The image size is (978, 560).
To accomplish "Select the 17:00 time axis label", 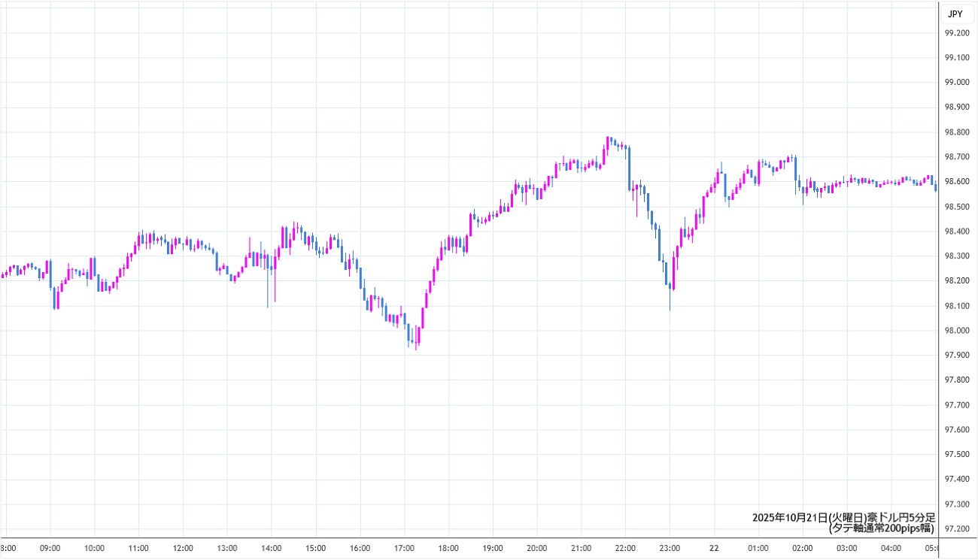I will coord(404,548).
